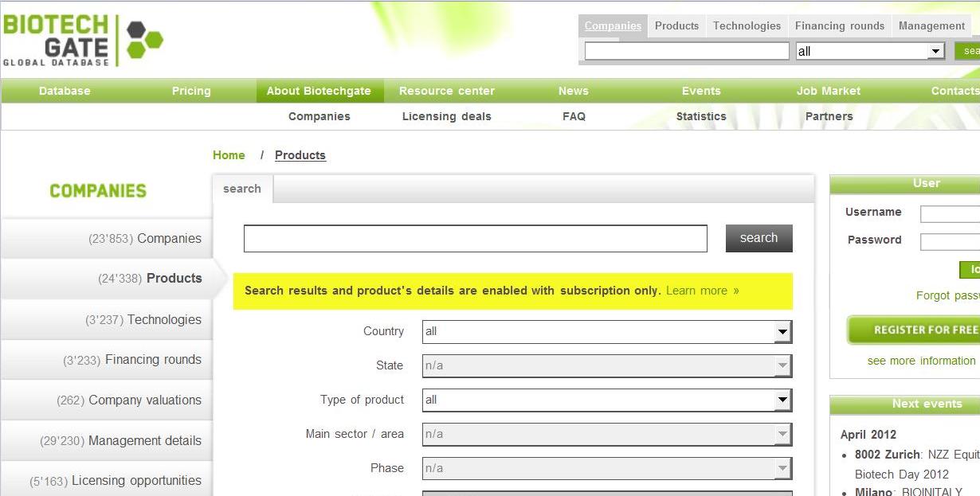Select the Management search tab at top

coord(931,25)
